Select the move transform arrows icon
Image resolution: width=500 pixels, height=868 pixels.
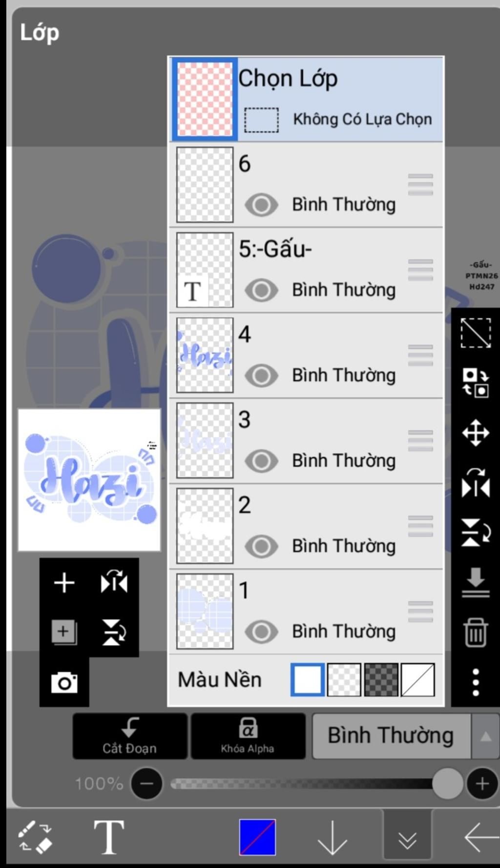[476, 433]
